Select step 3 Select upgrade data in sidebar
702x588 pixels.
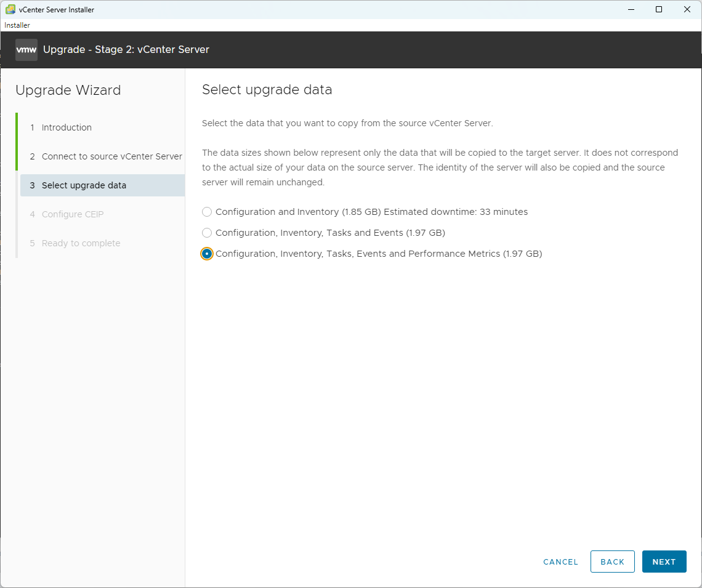point(84,185)
